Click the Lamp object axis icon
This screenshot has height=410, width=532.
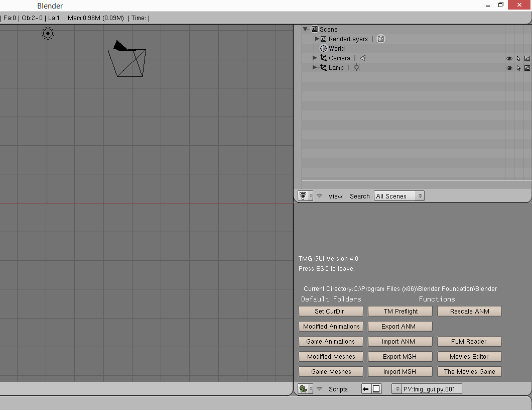[323, 68]
